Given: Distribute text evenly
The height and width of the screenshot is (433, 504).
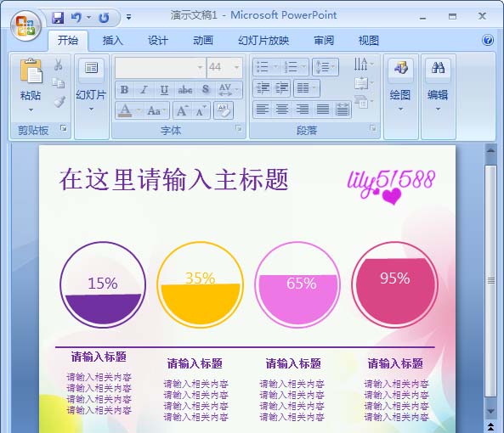Looking at the screenshot, I should click(x=342, y=110).
